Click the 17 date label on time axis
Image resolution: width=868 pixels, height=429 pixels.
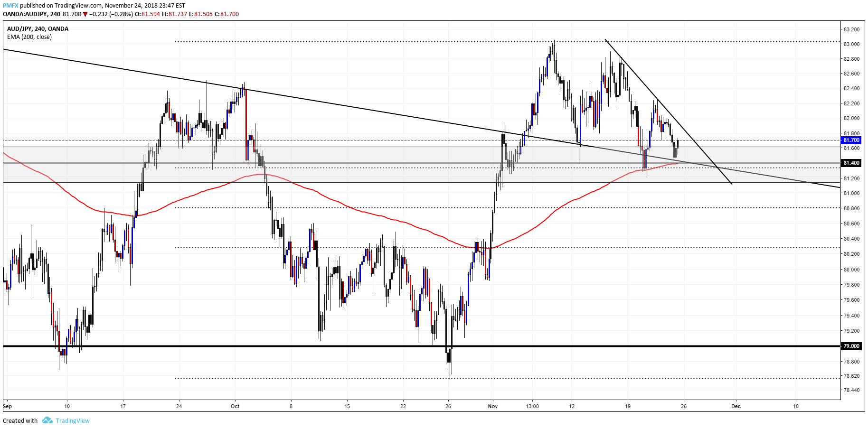[123, 406]
